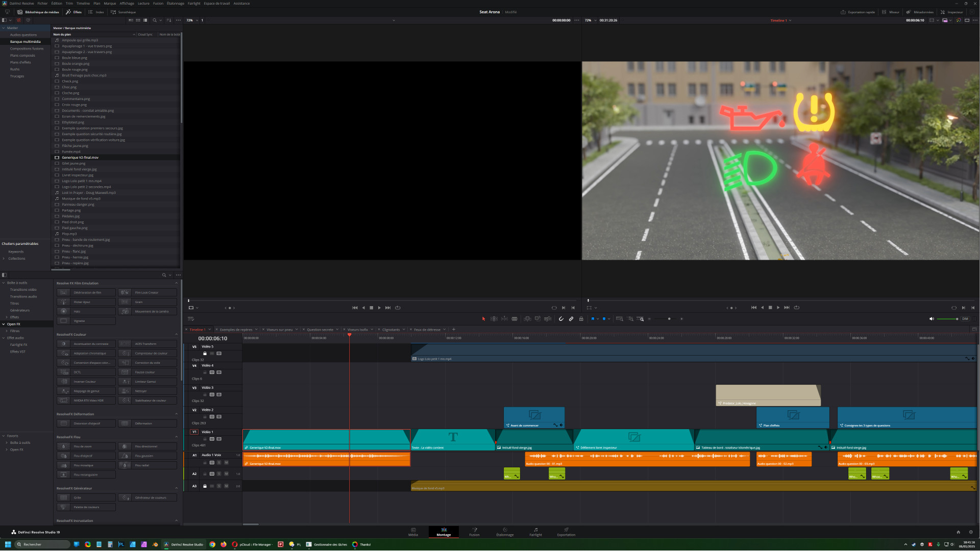Collapse the ResolveFX Couleur effects group
The height and width of the screenshot is (551, 980).
tap(177, 335)
